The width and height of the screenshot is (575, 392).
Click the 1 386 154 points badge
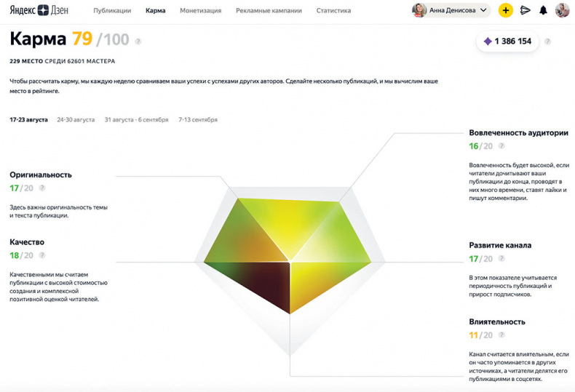point(507,41)
